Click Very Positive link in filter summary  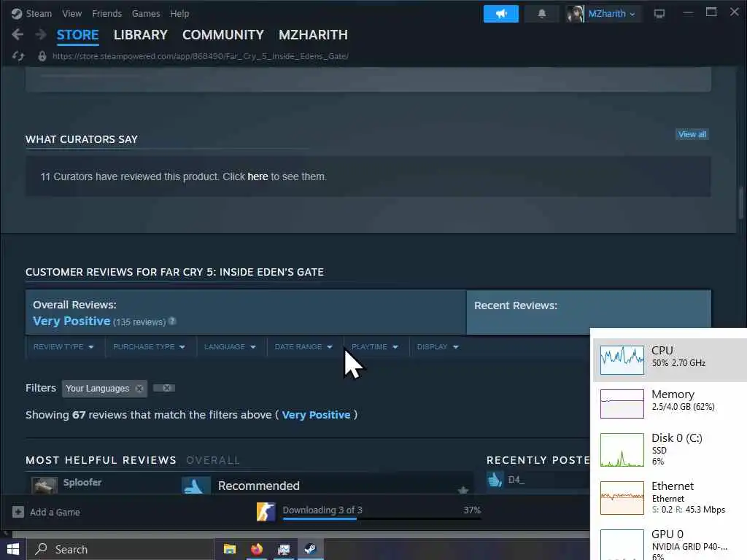(316, 415)
